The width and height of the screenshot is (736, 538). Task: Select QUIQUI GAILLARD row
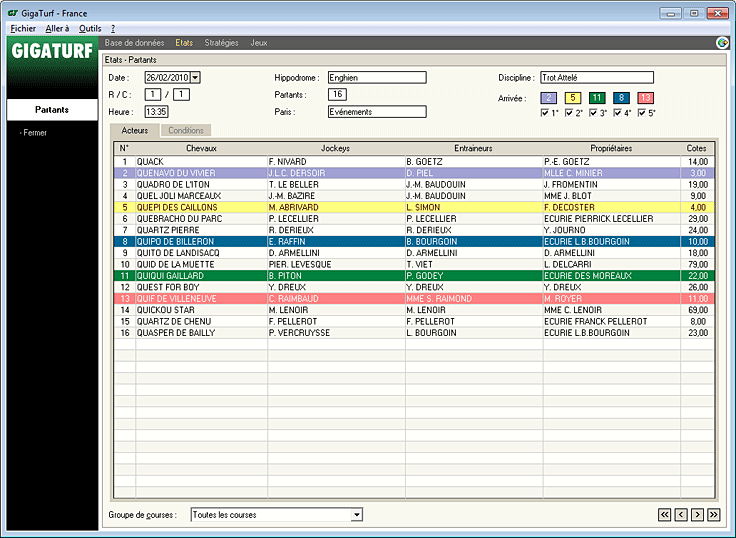tap(414, 276)
